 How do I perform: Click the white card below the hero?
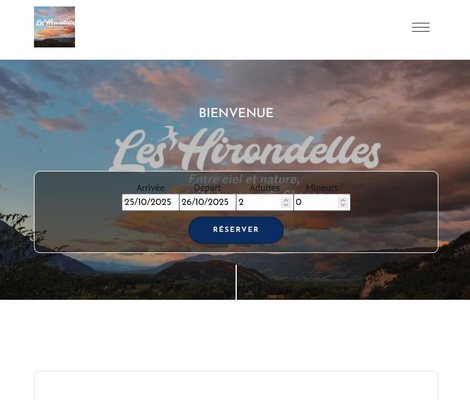click(x=236, y=385)
